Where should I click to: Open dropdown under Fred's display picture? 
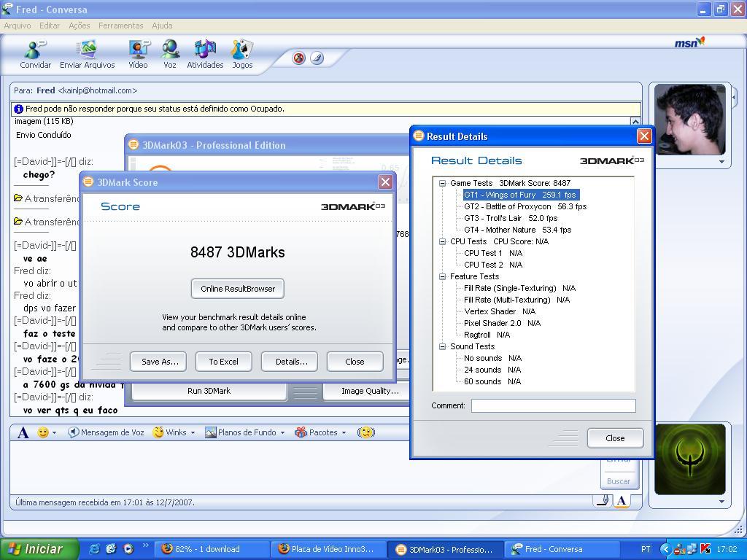tap(721, 162)
